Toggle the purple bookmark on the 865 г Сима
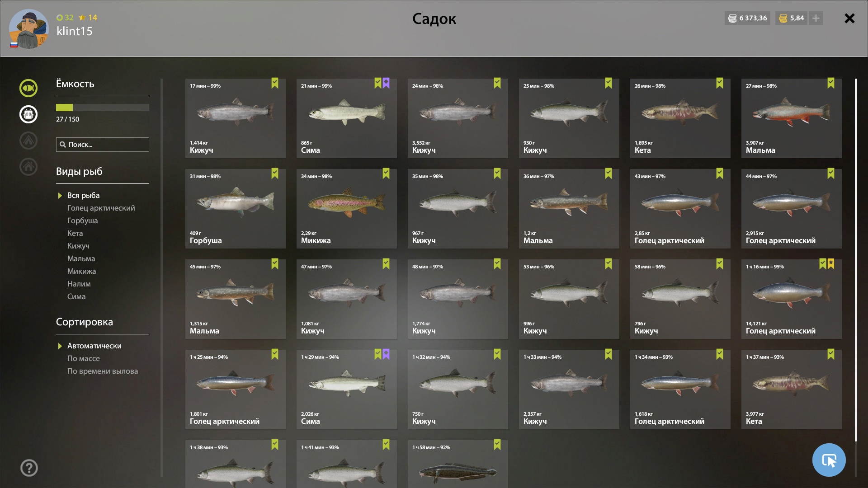This screenshot has height=488, width=868. click(x=386, y=83)
